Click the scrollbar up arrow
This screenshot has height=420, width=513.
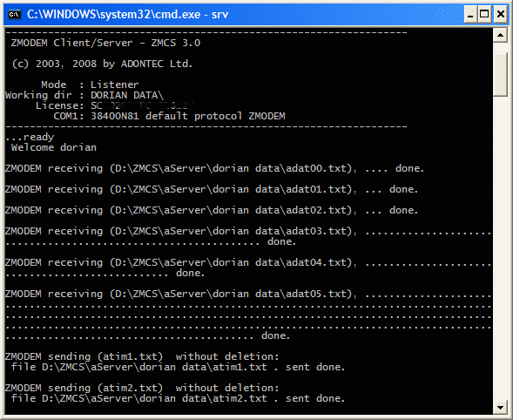500,36
